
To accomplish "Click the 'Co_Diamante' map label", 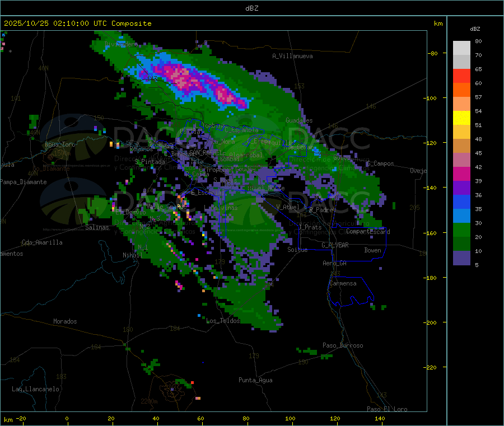I will coord(51,168).
